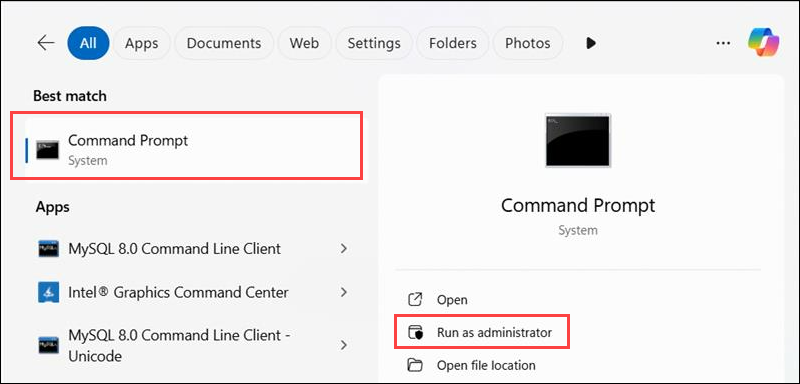Screen dimensions: 800x384
Task: Switch to the Web filter tab
Action: pyautogui.click(x=304, y=43)
